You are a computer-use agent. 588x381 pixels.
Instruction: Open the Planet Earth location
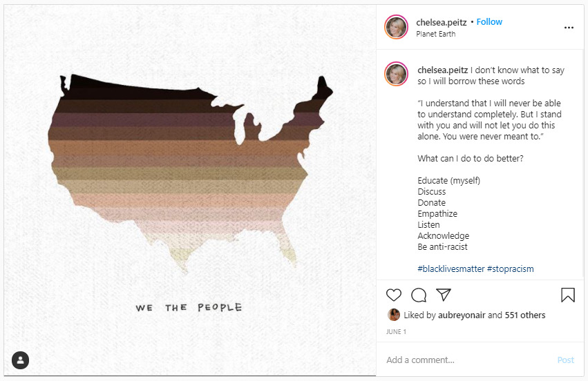coord(435,34)
